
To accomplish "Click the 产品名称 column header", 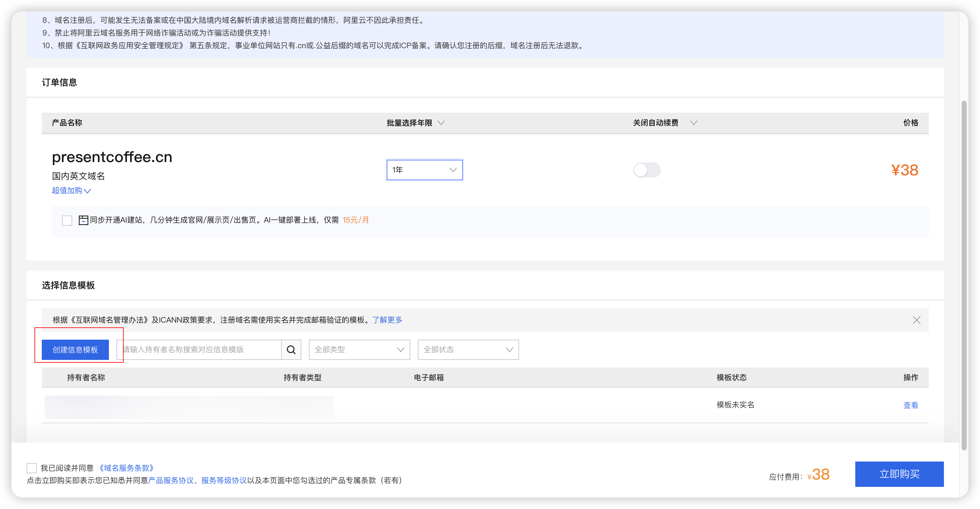I will 67,123.
